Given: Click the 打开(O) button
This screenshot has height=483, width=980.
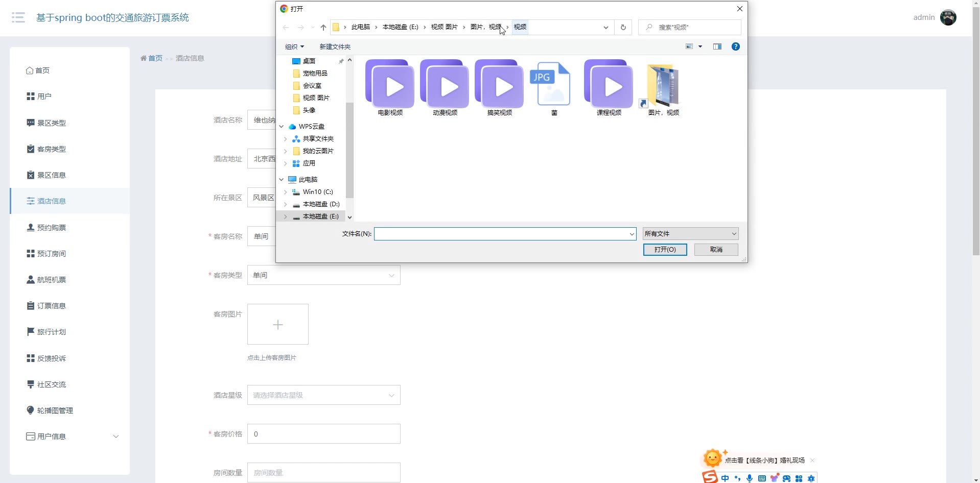Looking at the screenshot, I should coord(665,250).
